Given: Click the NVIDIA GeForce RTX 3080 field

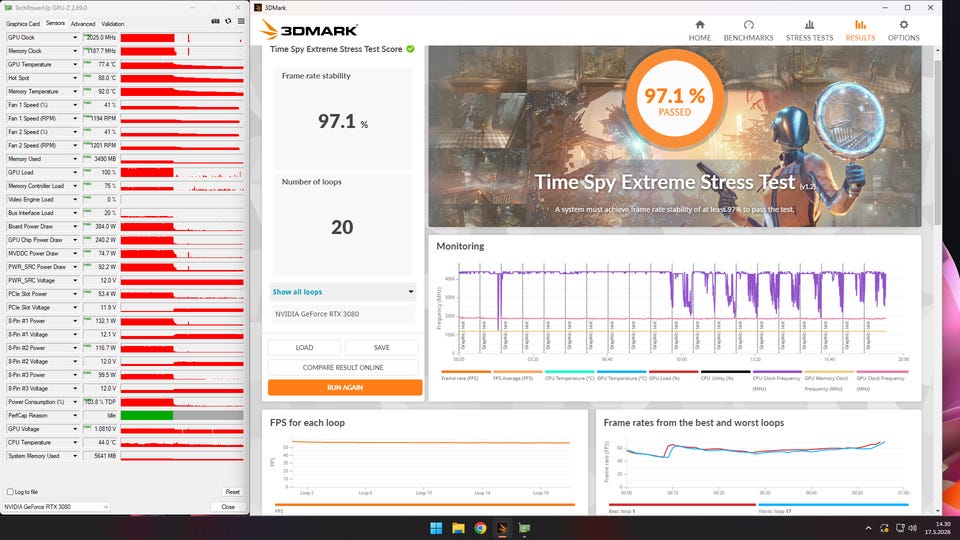Looking at the screenshot, I should [x=343, y=314].
